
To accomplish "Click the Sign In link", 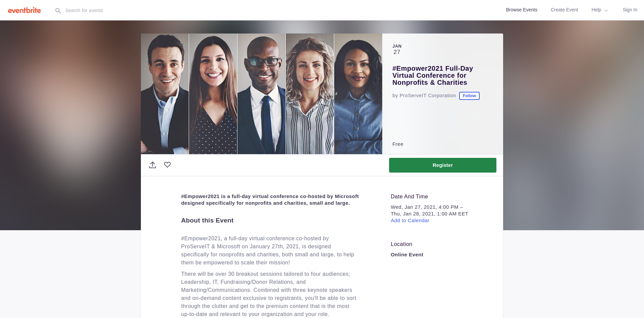I will click(x=630, y=10).
